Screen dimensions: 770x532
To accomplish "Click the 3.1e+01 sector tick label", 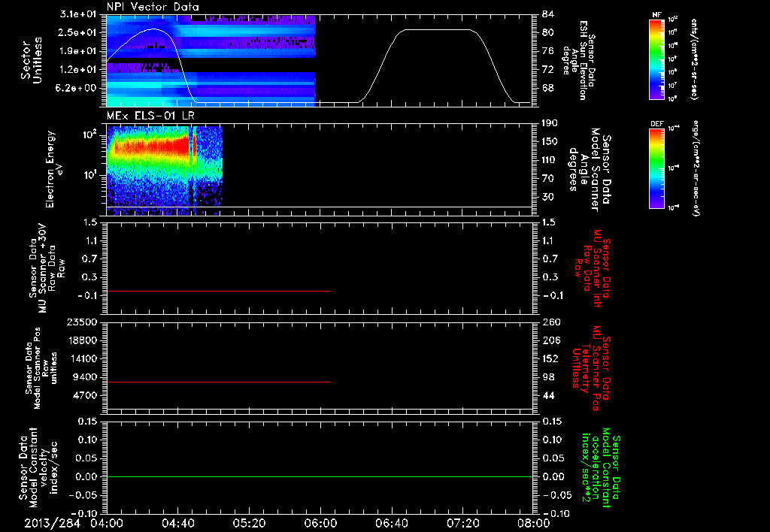I will 78,14.
